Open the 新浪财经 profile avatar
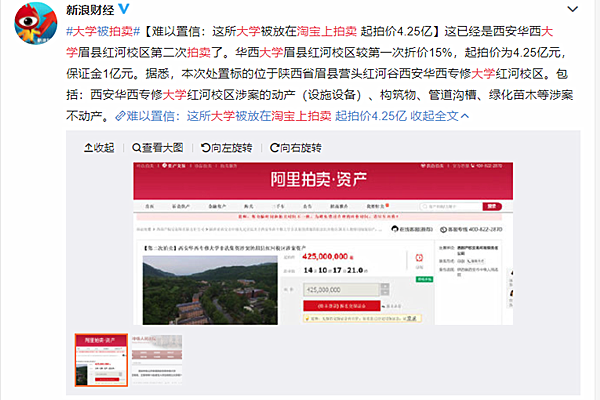This screenshot has width=600, height=400. tap(36, 23)
